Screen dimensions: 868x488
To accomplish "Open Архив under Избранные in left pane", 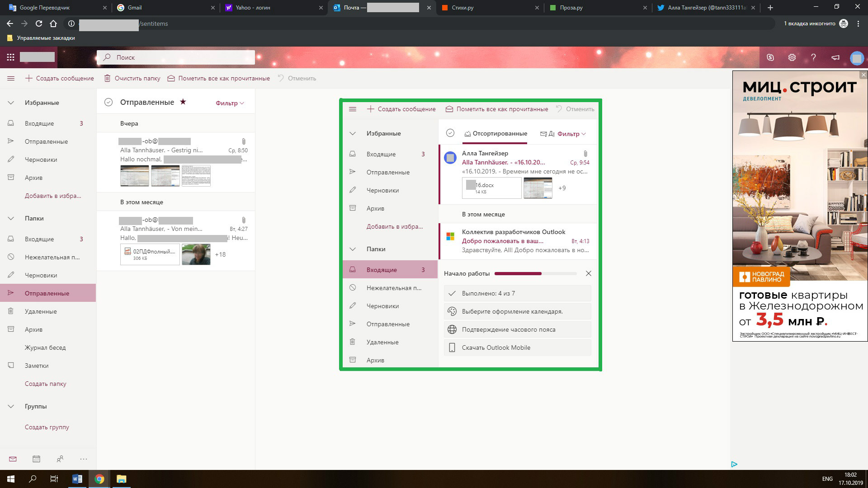I will click(48, 178).
